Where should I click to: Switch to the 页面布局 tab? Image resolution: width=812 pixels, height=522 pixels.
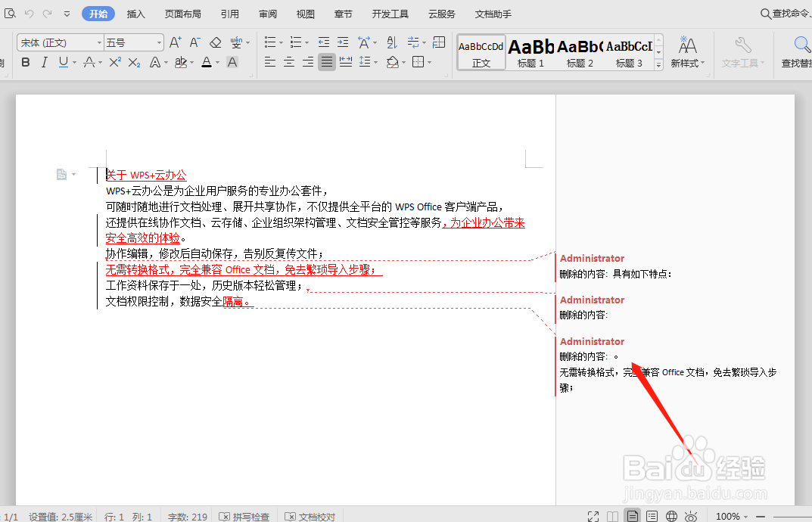pos(183,14)
